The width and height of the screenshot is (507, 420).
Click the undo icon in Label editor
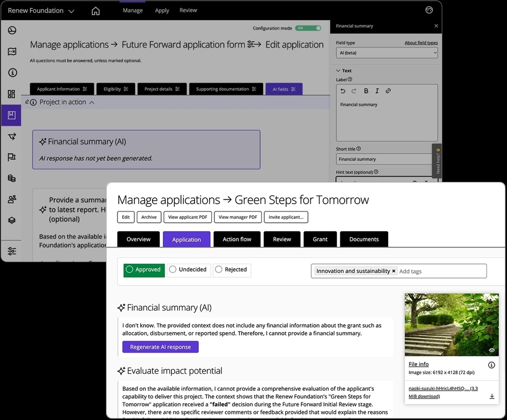[x=343, y=91]
